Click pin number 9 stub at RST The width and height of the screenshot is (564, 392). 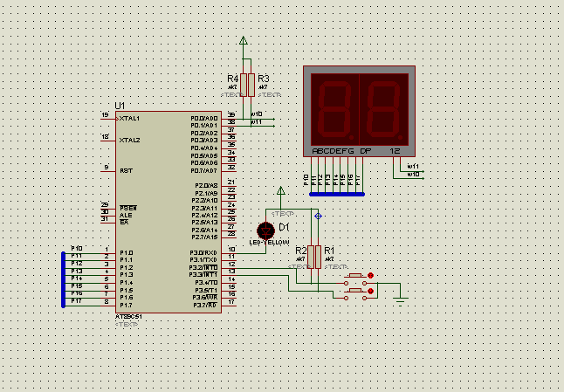click(107, 169)
